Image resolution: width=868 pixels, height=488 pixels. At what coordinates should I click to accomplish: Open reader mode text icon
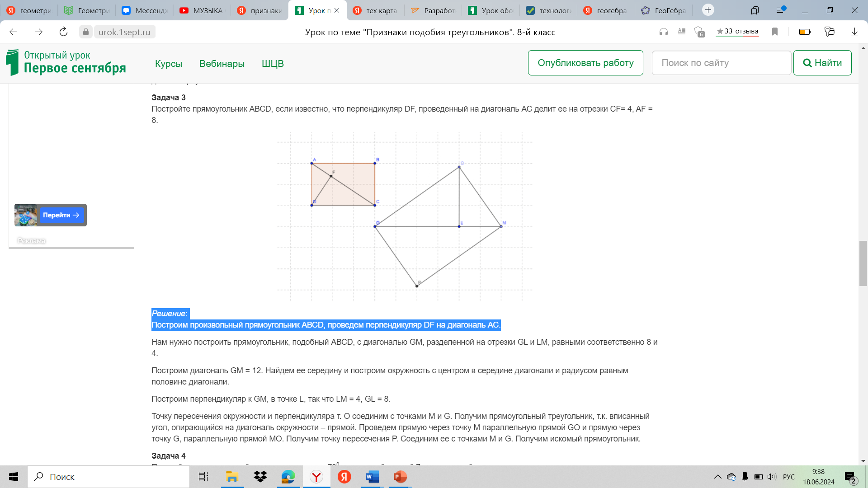(682, 32)
